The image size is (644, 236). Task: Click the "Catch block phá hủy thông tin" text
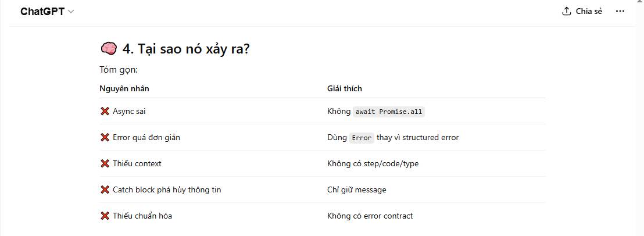(x=167, y=189)
